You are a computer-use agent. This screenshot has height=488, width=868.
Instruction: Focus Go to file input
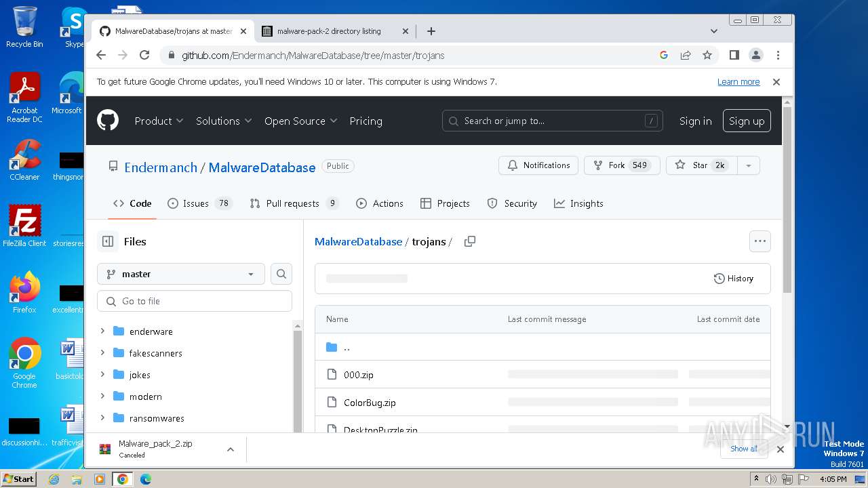pyautogui.click(x=195, y=301)
